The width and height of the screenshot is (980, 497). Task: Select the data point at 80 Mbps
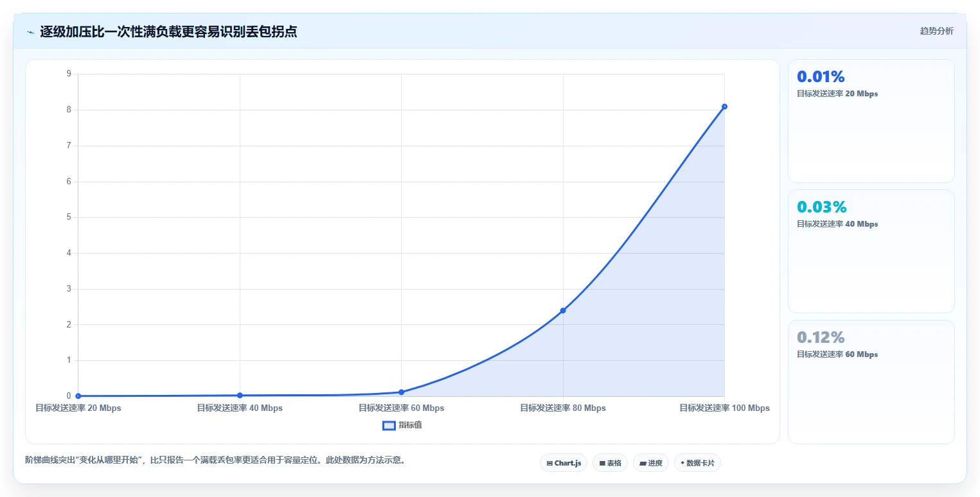[x=563, y=310]
